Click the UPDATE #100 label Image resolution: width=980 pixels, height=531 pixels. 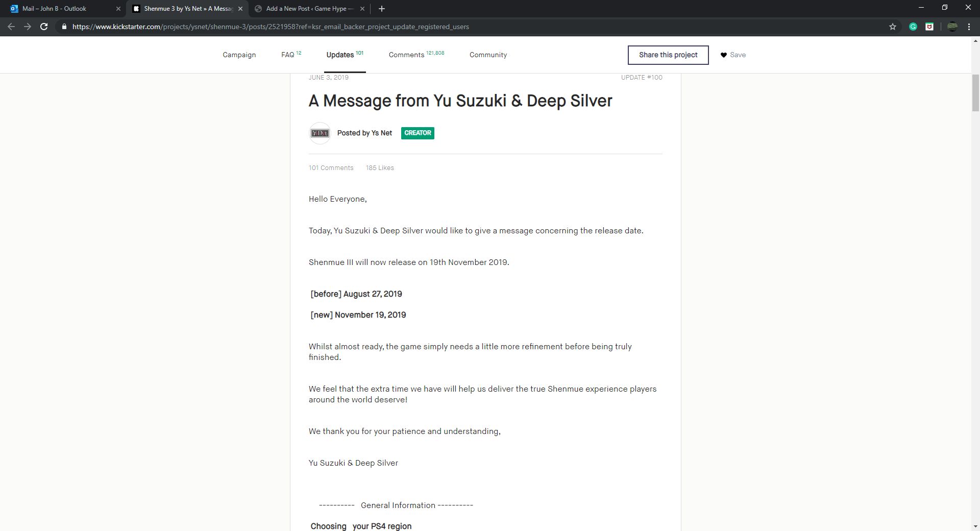pyautogui.click(x=642, y=78)
